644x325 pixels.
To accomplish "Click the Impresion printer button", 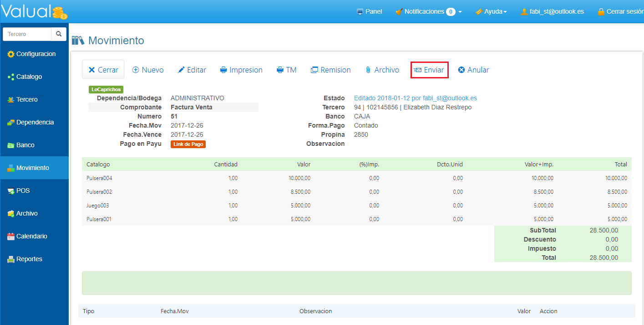I will coord(241,70).
